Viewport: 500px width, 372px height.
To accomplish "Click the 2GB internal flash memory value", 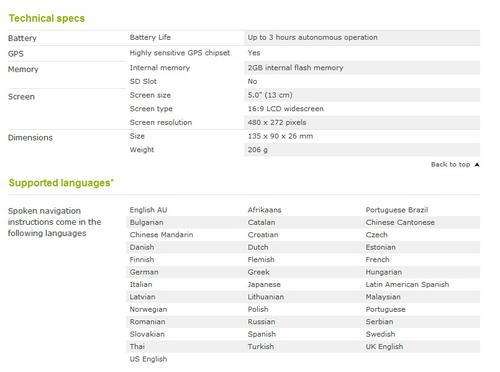I will tap(295, 68).
